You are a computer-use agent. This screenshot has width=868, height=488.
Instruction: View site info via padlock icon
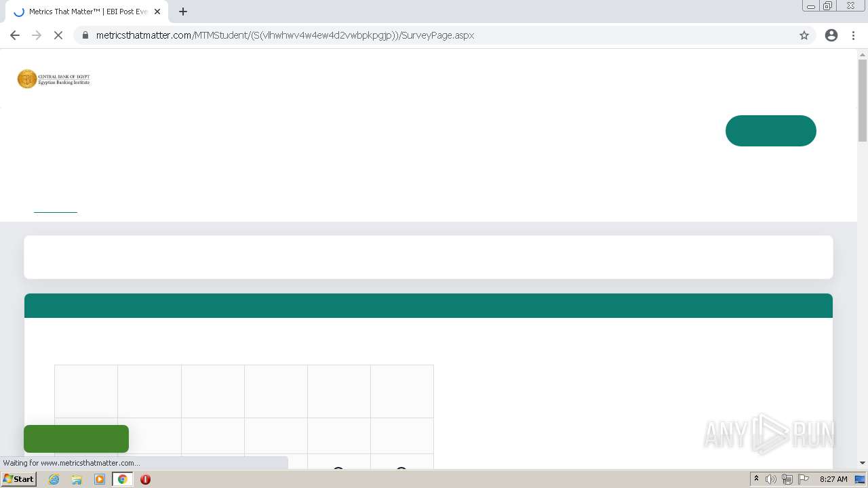85,35
